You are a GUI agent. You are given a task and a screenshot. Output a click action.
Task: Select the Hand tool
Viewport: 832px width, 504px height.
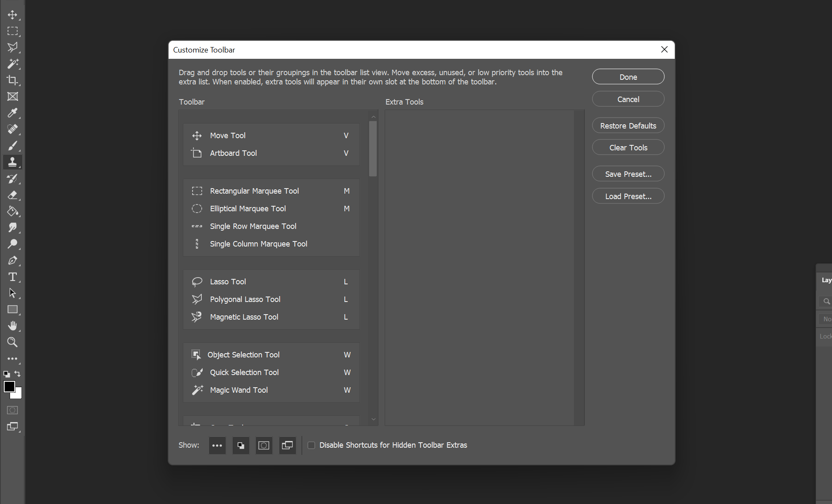12,325
